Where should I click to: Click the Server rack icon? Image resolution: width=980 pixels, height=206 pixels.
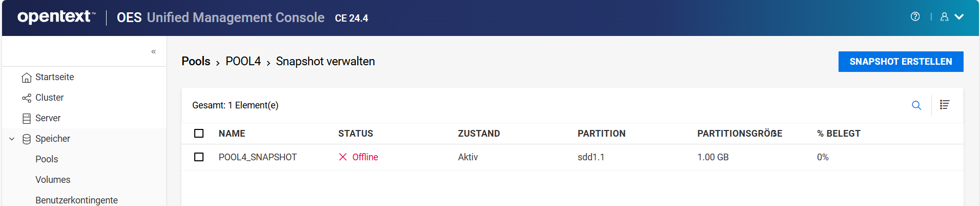click(x=27, y=119)
